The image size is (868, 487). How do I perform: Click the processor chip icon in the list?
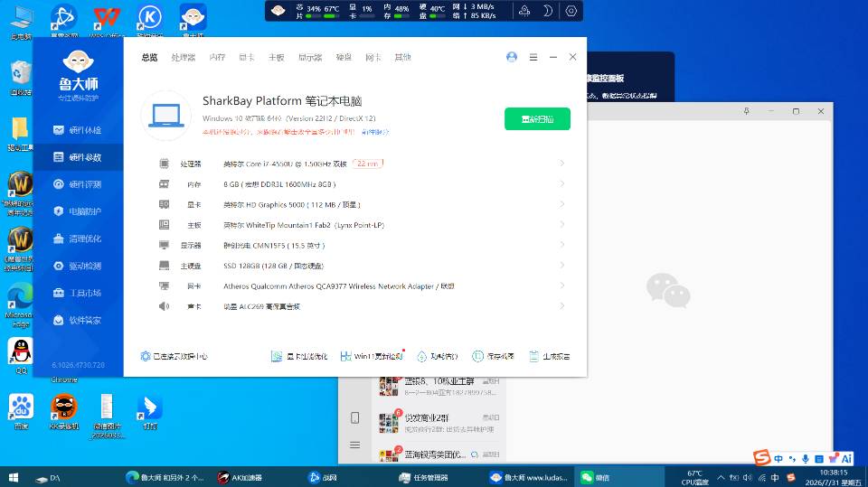164,164
